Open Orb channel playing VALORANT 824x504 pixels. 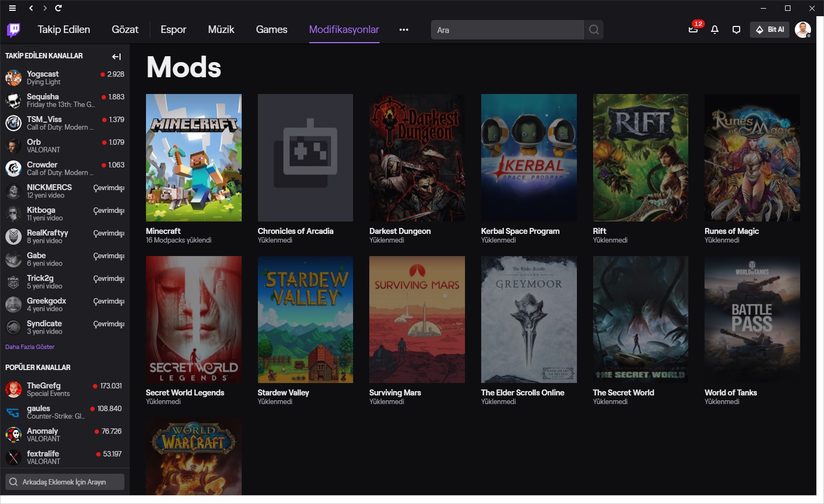[65, 146]
